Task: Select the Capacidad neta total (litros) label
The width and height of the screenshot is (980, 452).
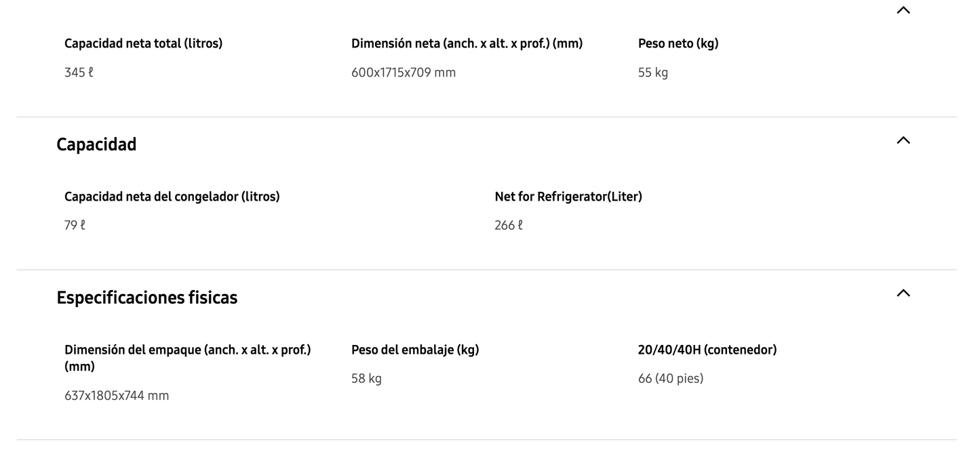Action: tap(143, 43)
